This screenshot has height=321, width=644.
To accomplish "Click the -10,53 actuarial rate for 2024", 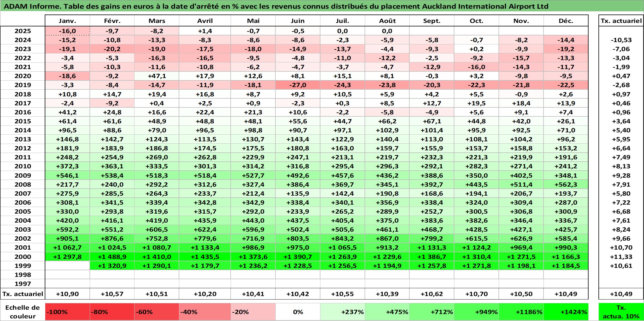I will pyautogui.click(x=621, y=40).
